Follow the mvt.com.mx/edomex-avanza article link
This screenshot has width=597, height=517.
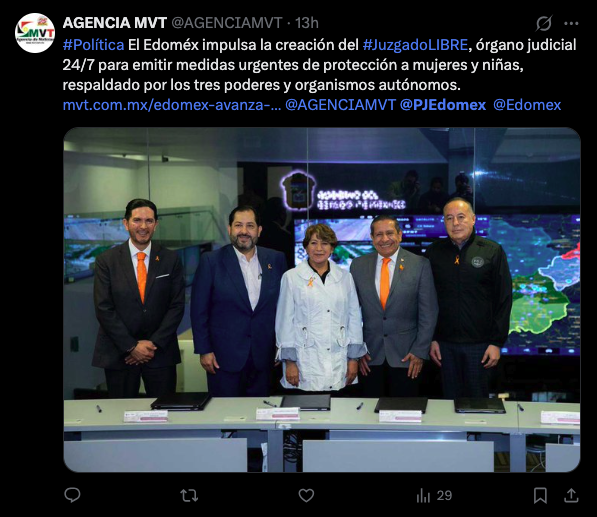172,105
